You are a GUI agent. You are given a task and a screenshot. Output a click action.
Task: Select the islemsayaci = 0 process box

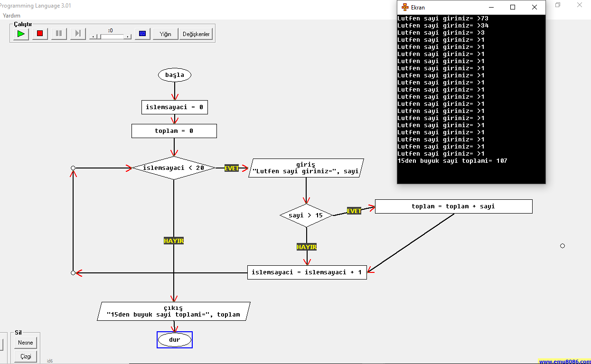pos(175,107)
